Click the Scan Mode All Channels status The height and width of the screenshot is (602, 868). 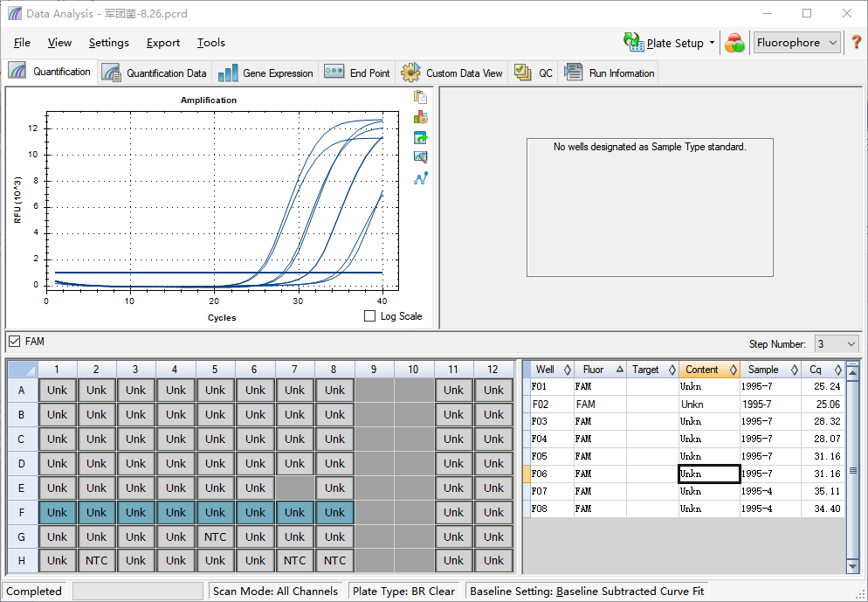(275, 591)
